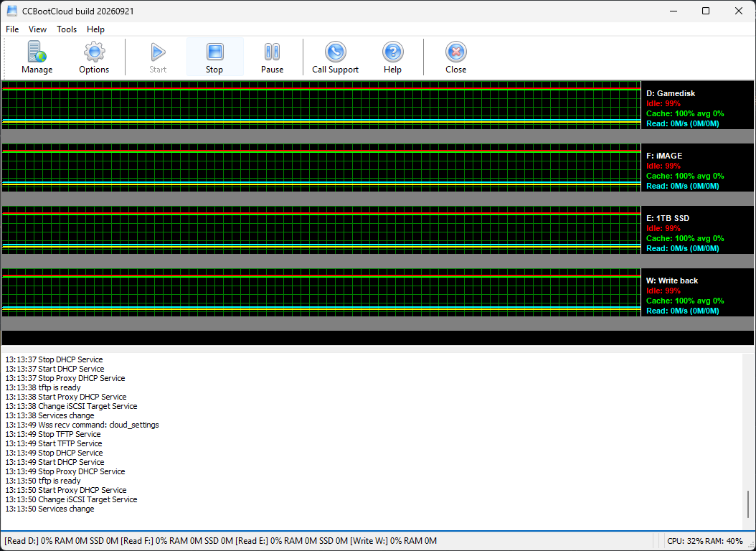Click the CCBootCloud app icon in title bar
Viewport: 756px width, 551px height.
[x=12, y=11]
